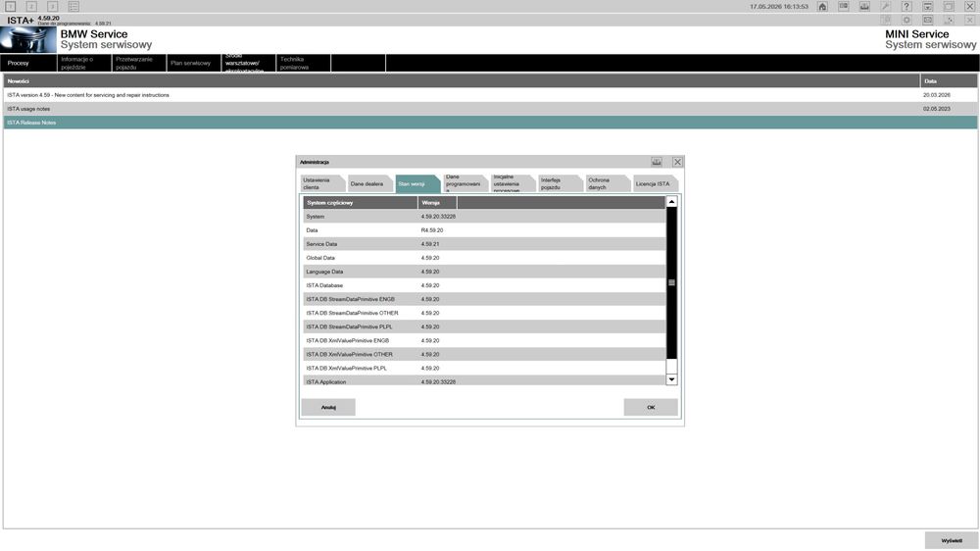Select the ISTA Application row
This screenshot has height=551, width=980.
pyautogui.click(x=484, y=380)
